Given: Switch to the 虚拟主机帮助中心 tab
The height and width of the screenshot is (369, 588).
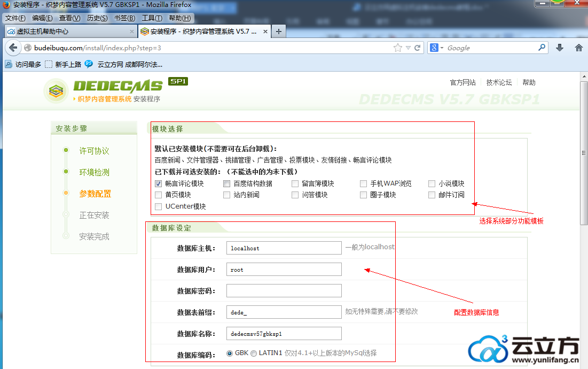Looking at the screenshot, I should [x=70, y=32].
